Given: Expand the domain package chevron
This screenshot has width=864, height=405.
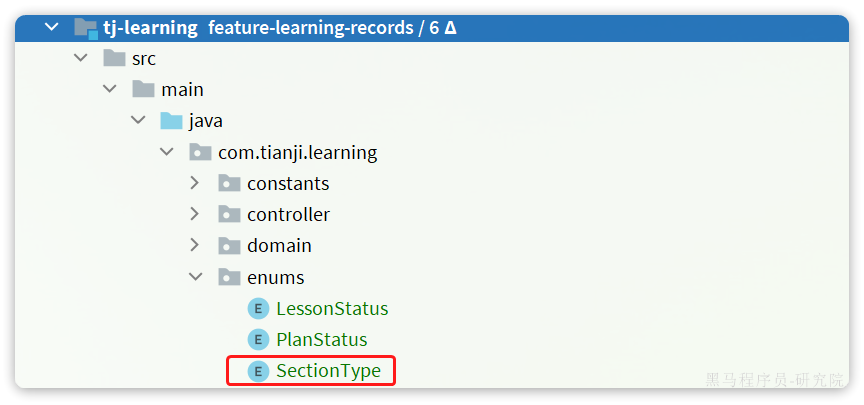Looking at the screenshot, I should 195,245.
